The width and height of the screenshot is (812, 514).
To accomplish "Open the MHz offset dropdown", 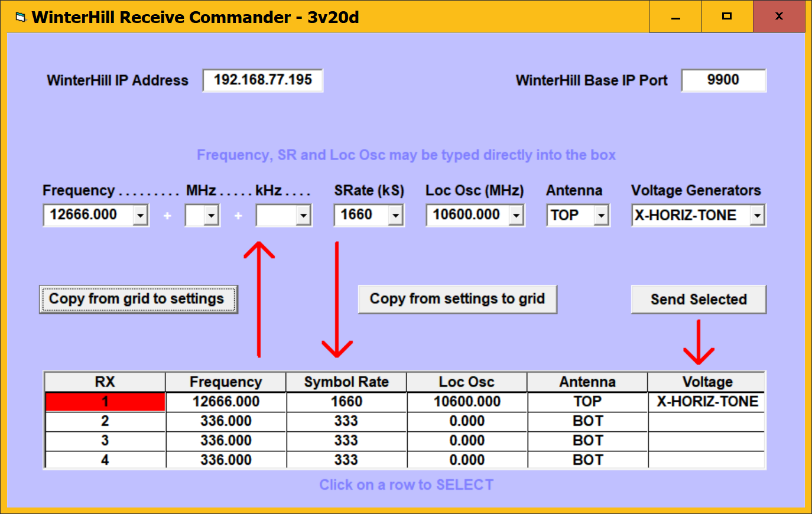I will [212, 216].
